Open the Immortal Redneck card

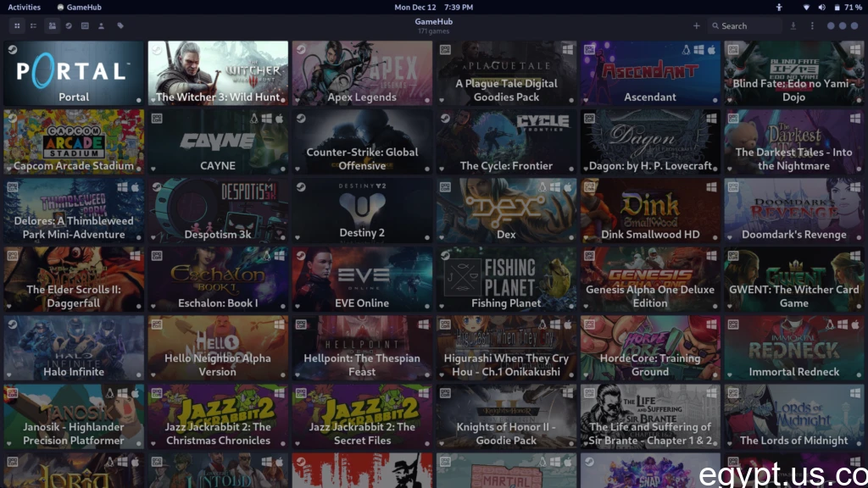pos(793,347)
